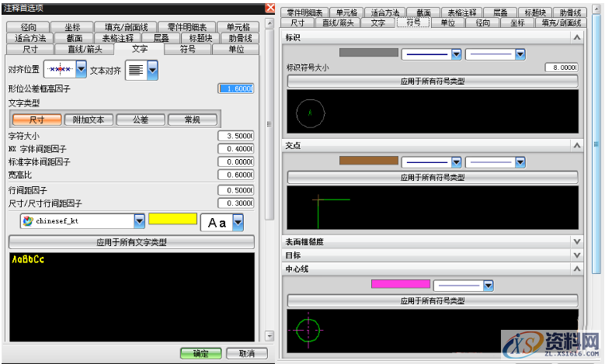Screen dimensions: 605x364
Task: Click the magenta 中心线 color swatch
Action: click(x=400, y=284)
